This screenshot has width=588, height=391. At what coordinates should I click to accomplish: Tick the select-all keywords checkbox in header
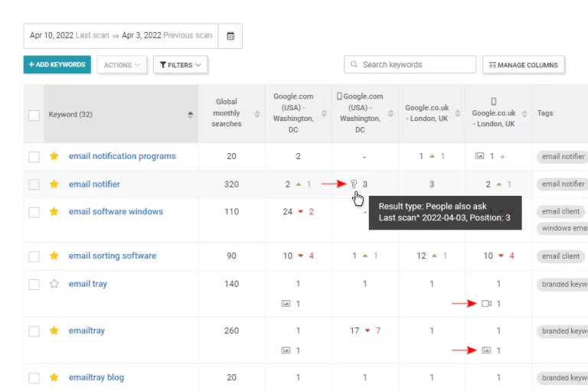(x=34, y=115)
